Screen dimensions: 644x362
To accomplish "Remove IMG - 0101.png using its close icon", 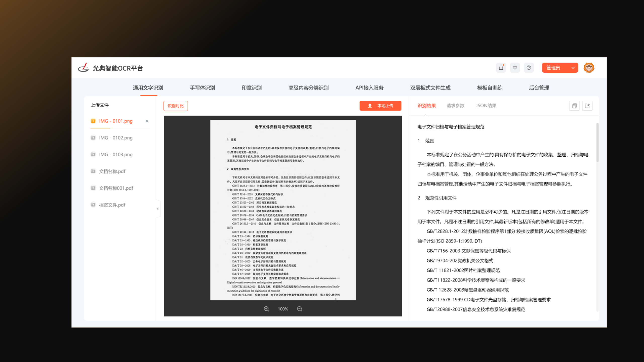I will [147, 121].
